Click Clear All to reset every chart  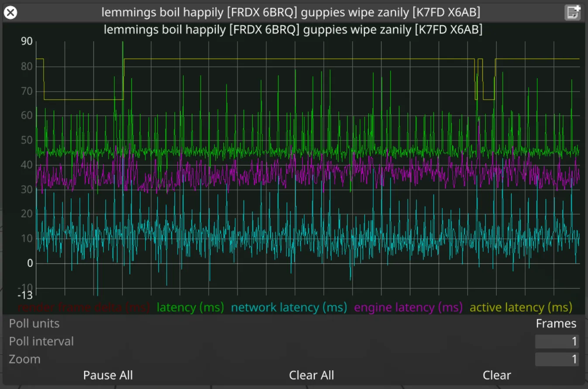(311, 375)
